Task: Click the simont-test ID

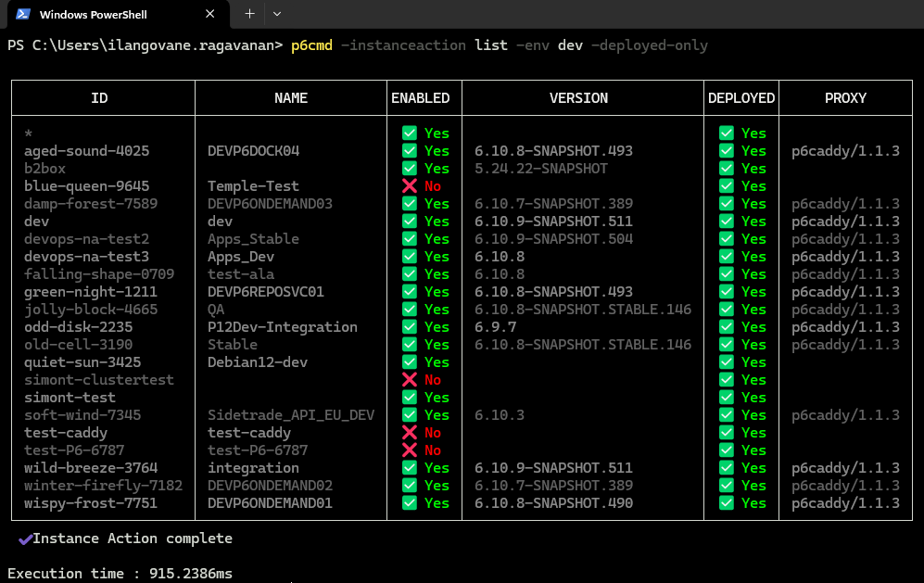Action: tap(70, 398)
